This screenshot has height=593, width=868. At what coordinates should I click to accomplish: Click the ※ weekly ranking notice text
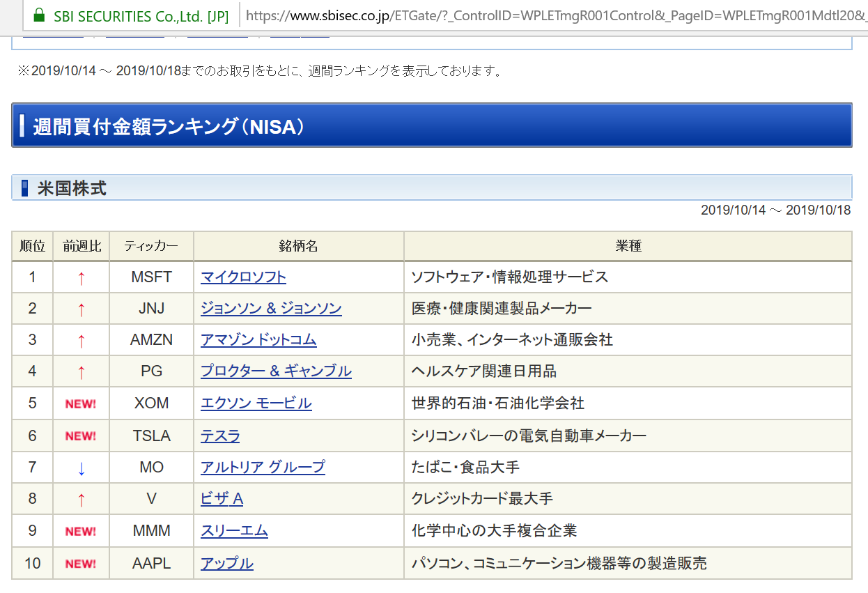pyautogui.click(x=259, y=71)
